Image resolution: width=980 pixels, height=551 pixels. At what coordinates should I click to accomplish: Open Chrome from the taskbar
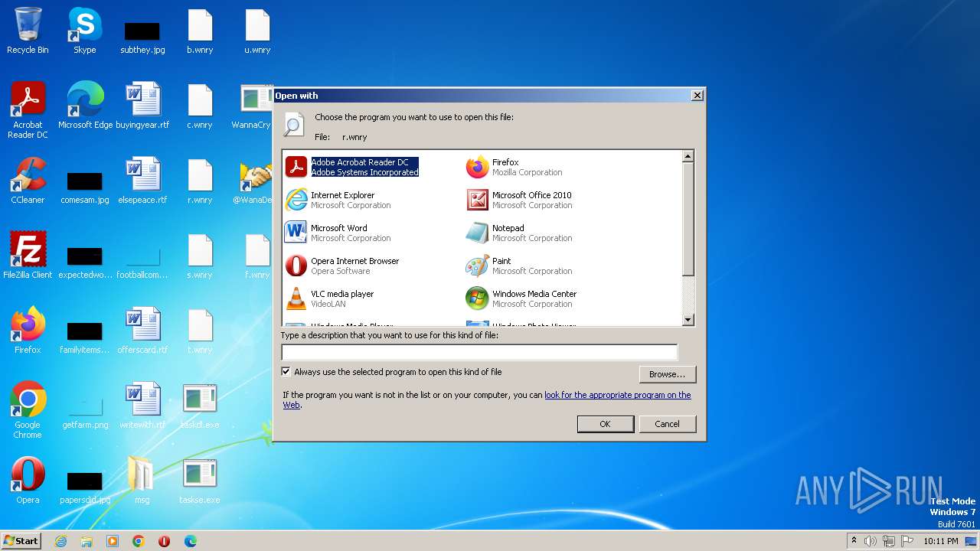click(x=139, y=541)
